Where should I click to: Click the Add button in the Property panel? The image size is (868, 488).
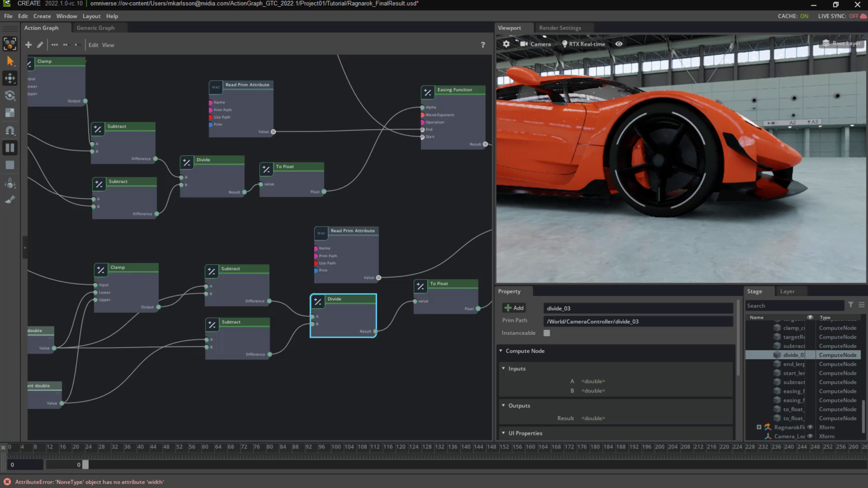point(513,308)
